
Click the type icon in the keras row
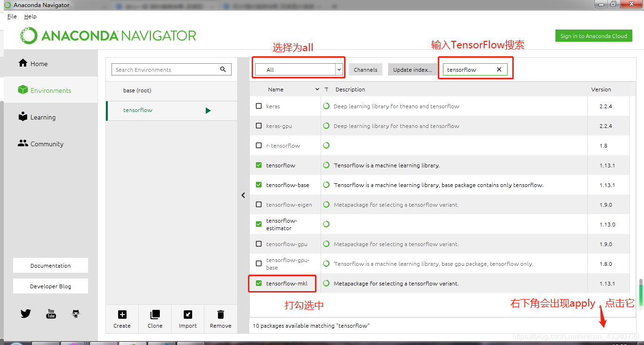(326, 106)
